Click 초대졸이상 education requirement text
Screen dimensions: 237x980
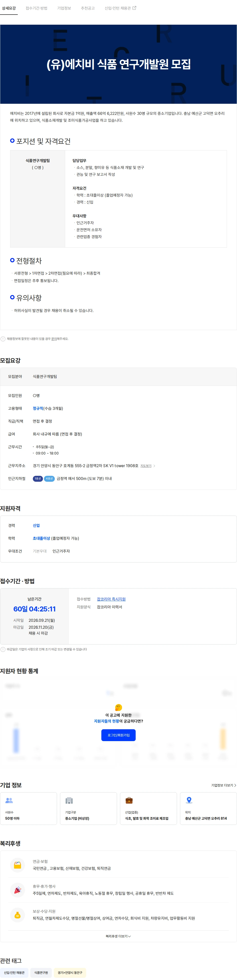(x=41, y=538)
